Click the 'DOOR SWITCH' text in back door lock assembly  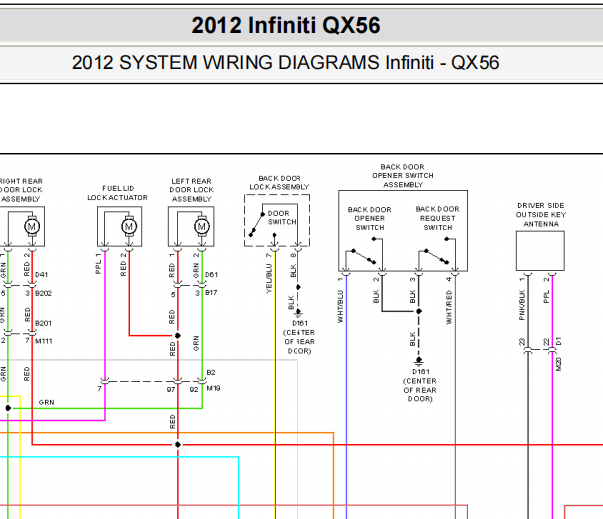pos(282,218)
